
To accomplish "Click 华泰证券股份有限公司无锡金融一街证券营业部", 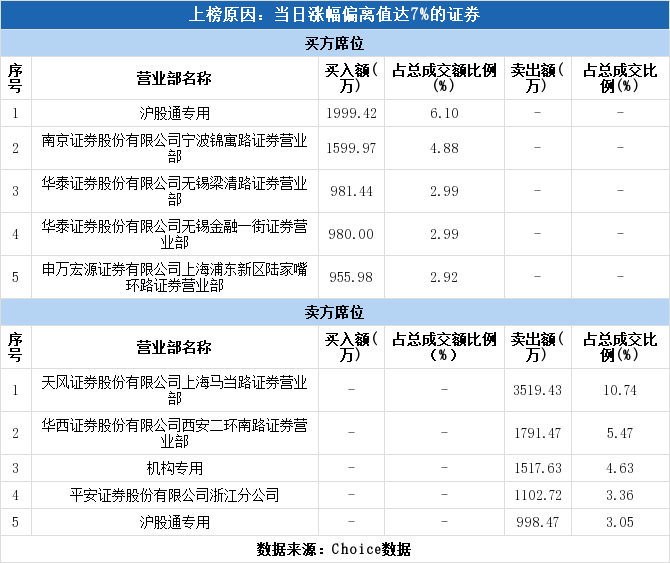I will pos(175,234).
